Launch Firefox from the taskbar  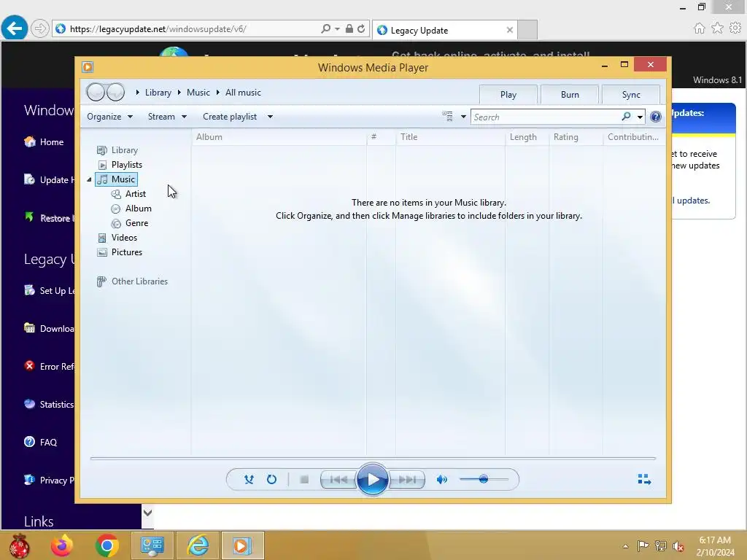62,545
